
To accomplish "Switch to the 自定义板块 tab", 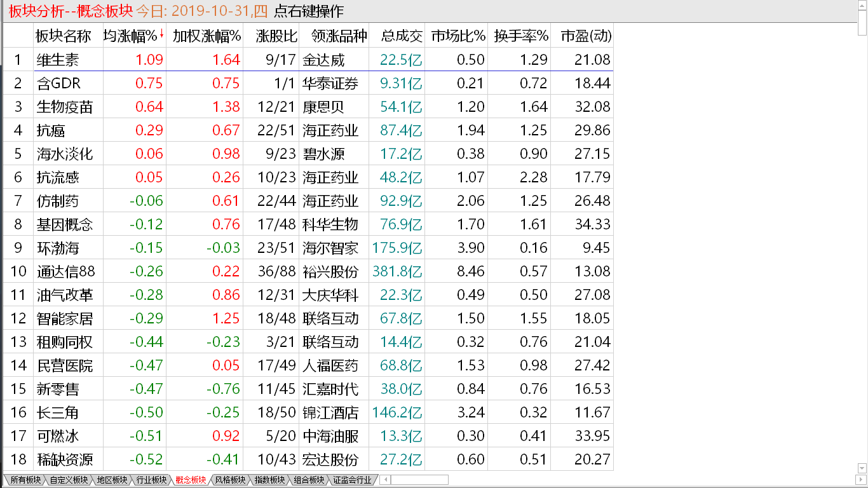I will tap(69, 480).
